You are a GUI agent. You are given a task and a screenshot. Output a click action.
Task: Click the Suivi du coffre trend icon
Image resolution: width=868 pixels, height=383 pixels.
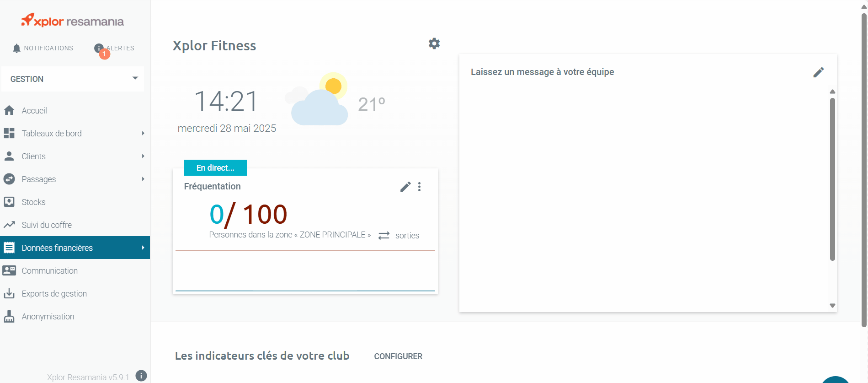pos(9,225)
